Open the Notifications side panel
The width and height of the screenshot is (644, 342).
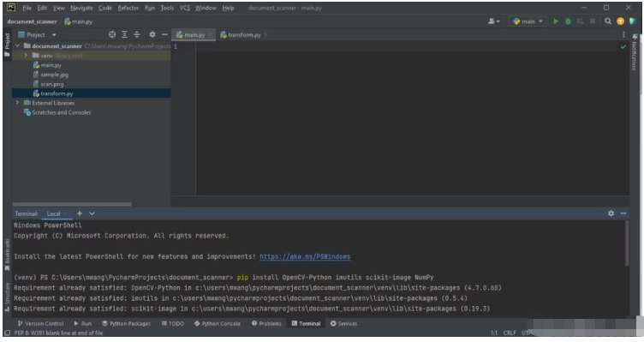coord(635,52)
